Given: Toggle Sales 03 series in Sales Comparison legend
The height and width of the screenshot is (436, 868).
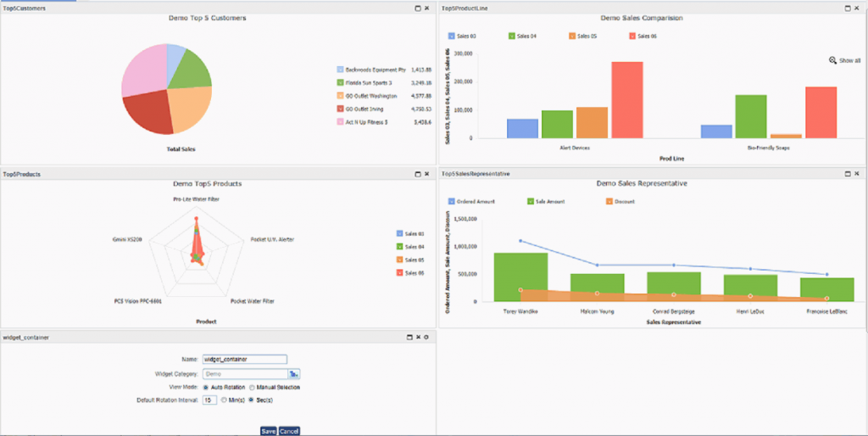Looking at the screenshot, I should (x=451, y=36).
